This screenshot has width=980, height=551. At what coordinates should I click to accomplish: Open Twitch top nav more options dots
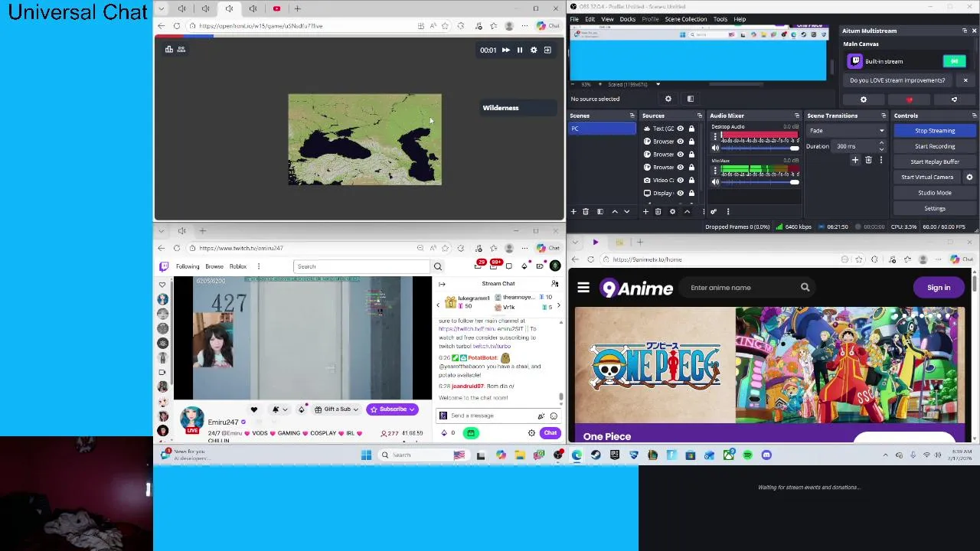[x=259, y=266]
